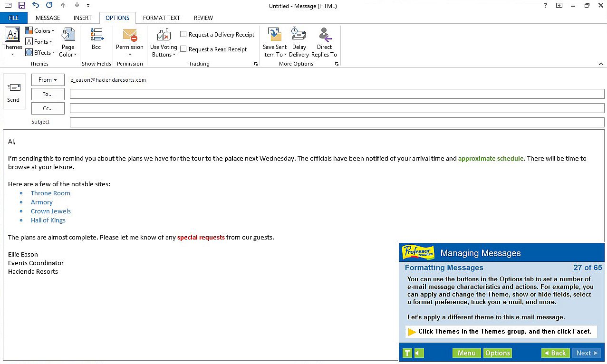Open Ribbon Display Options icon

[x=559, y=5]
